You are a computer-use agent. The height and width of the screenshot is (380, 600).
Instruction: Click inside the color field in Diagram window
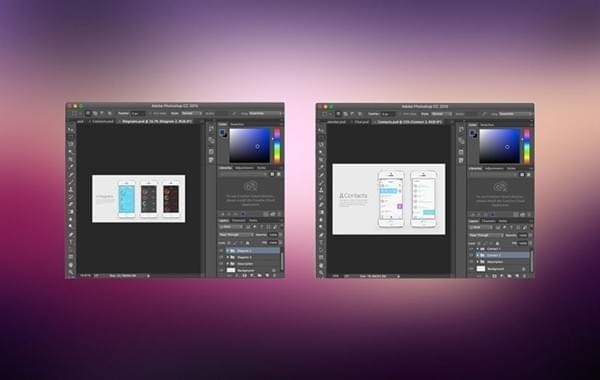point(249,145)
